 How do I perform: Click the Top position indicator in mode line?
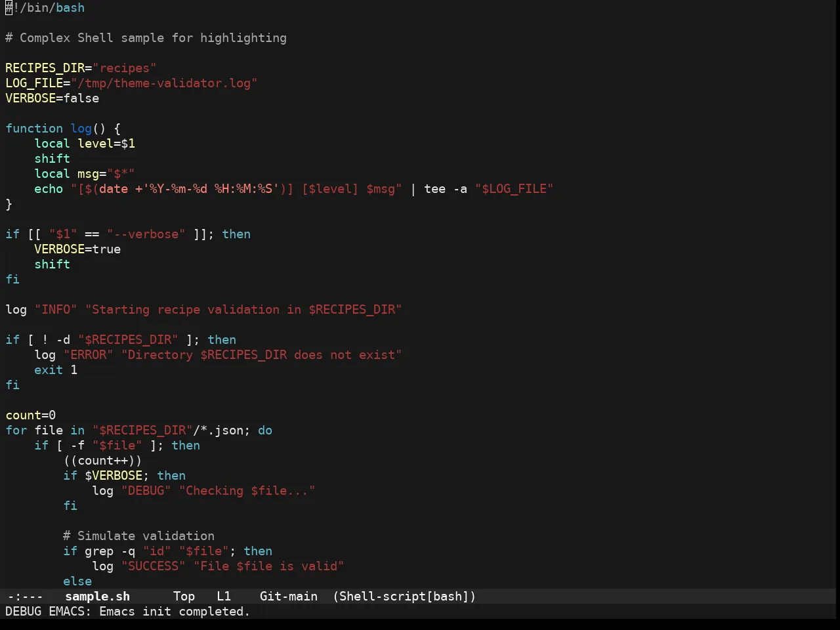tap(184, 597)
